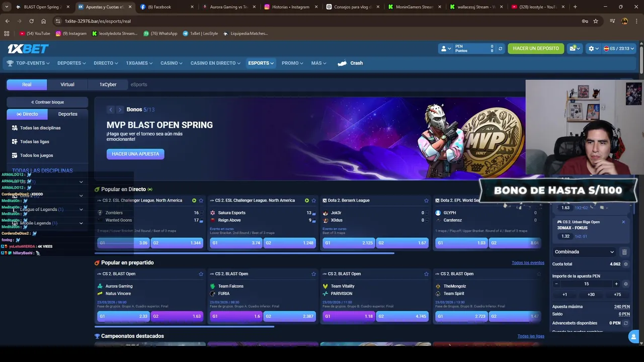Watch Sakura Esports match live stream
This screenshot has height=362, width=644.
click(307, 201)
